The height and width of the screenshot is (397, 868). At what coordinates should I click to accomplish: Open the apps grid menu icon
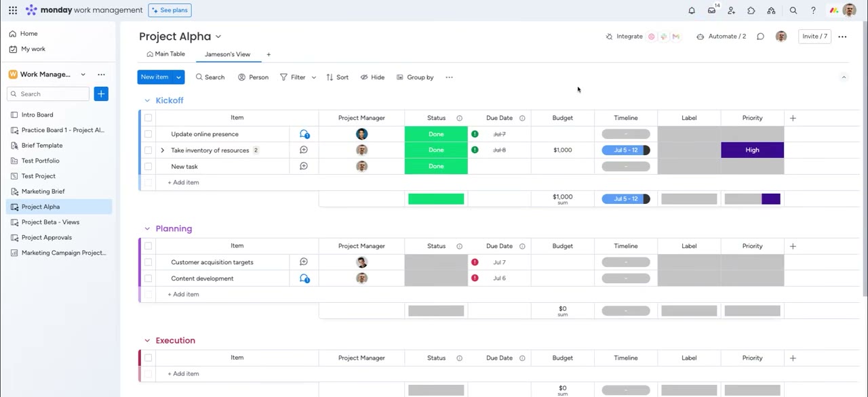pyautogui.click(x=13, y=10)
